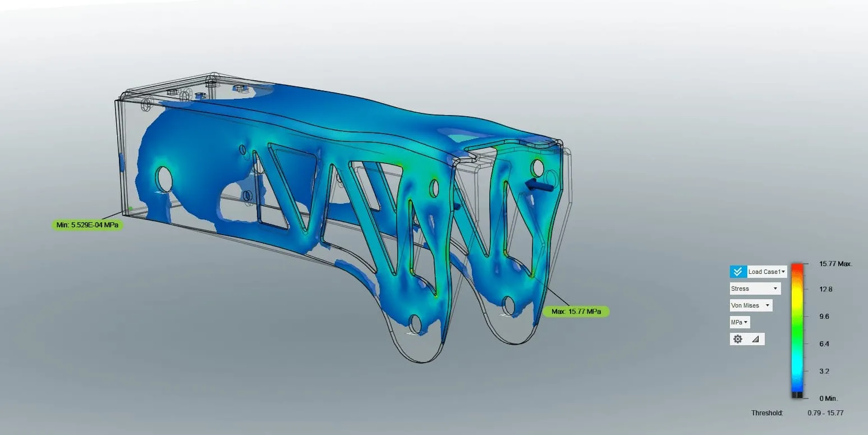Viewport: 868px width, 435px height.
Task: Click the Threshold range value 0.79 - 15.77
Action: point(825,413)
